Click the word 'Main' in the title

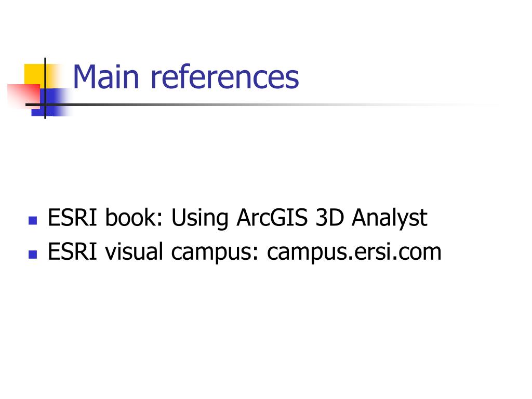point(106,77)
